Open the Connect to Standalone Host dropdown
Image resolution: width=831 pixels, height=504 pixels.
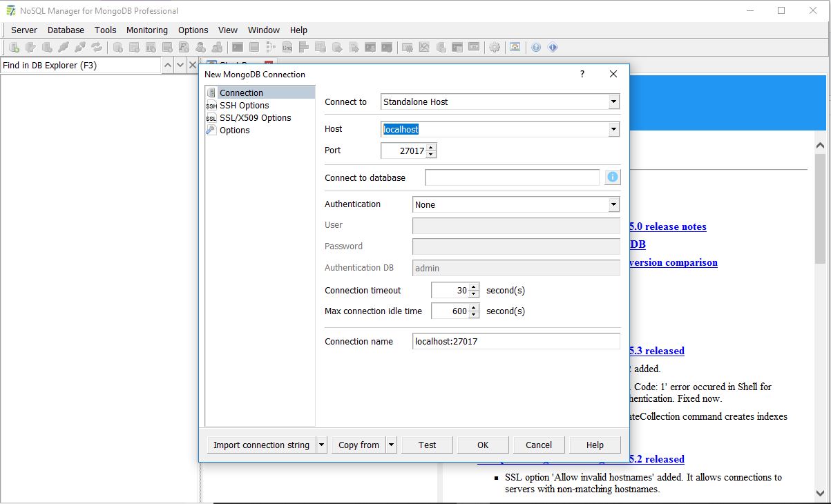coord(613,101)
